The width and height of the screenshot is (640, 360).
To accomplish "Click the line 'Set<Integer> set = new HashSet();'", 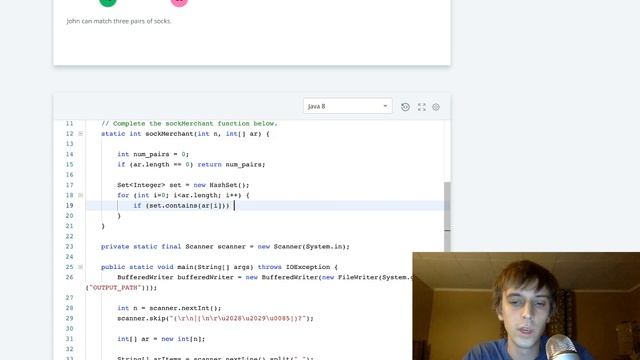I will coord(183,185).
